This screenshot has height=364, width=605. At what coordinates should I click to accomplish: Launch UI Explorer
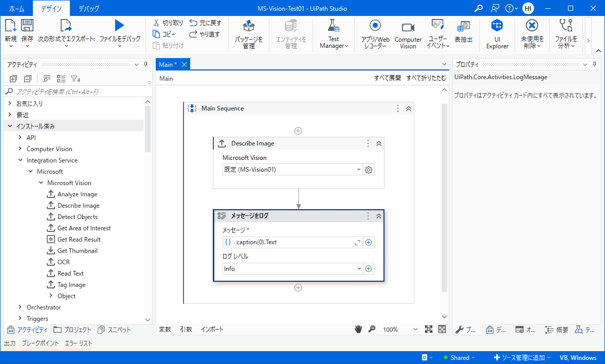tap(497, 34)
